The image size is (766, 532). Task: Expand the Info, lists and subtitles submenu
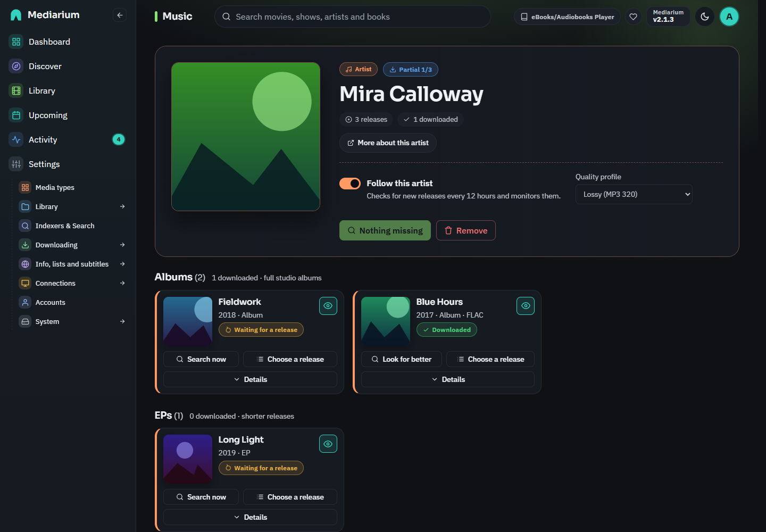122,264
